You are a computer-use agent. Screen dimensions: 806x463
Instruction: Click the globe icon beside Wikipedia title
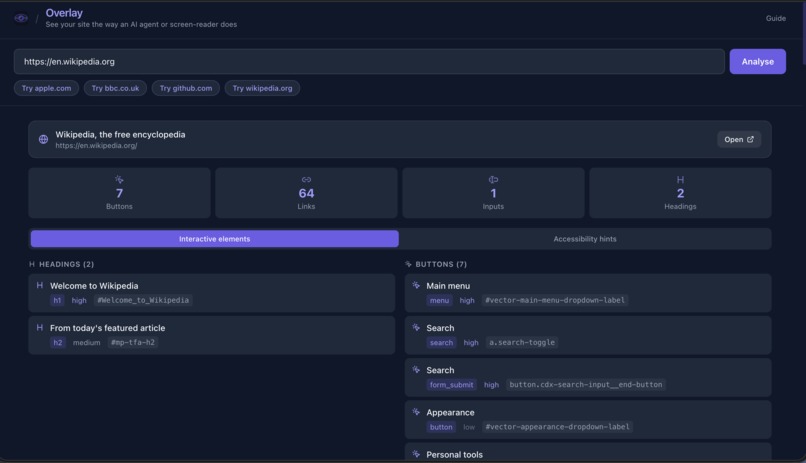43,139
